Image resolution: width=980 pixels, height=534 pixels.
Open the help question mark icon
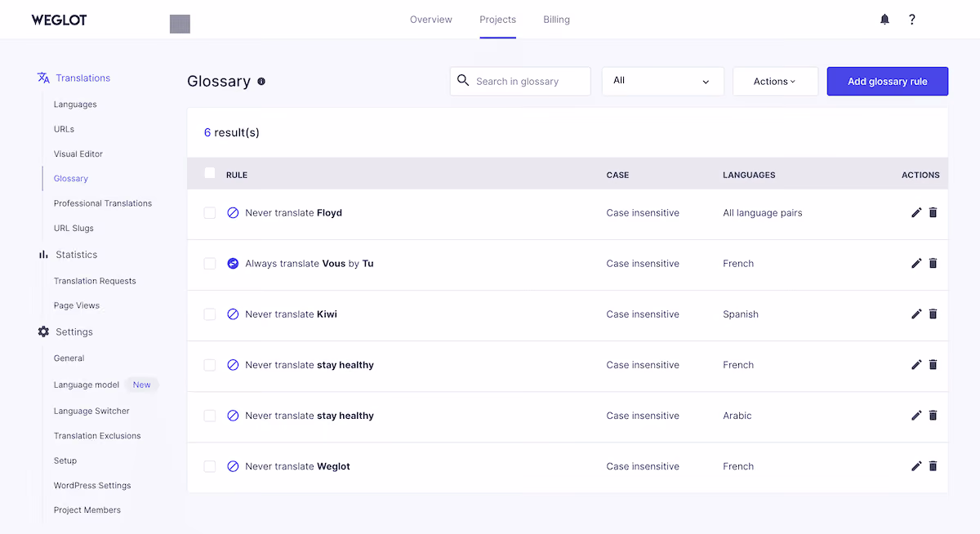pyautogui.click(x=912, y=20)
